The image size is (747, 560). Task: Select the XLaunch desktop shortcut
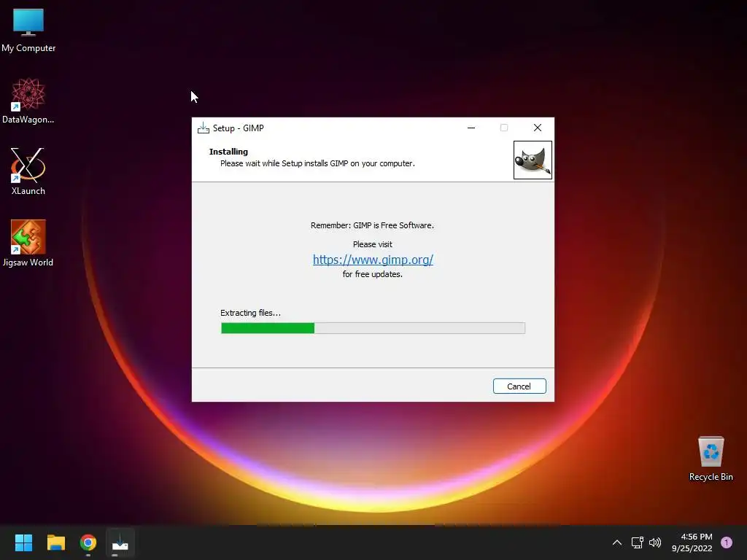coord(28,171)
